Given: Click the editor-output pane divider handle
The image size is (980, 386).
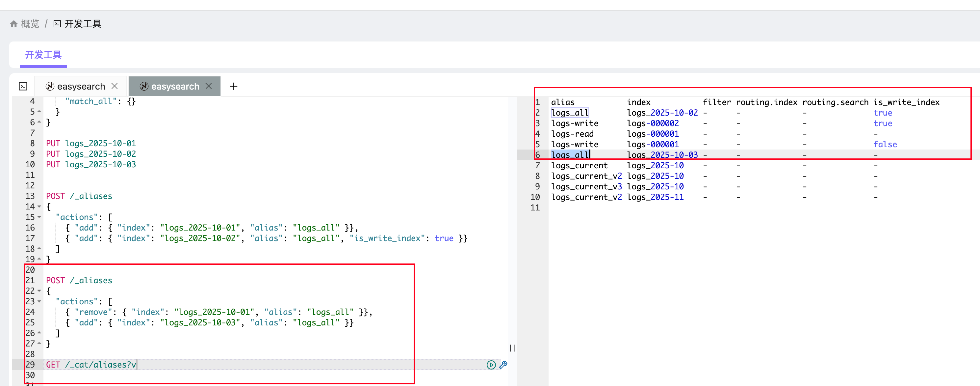Looking at the screenshot, I should click(x=512, y=348).
